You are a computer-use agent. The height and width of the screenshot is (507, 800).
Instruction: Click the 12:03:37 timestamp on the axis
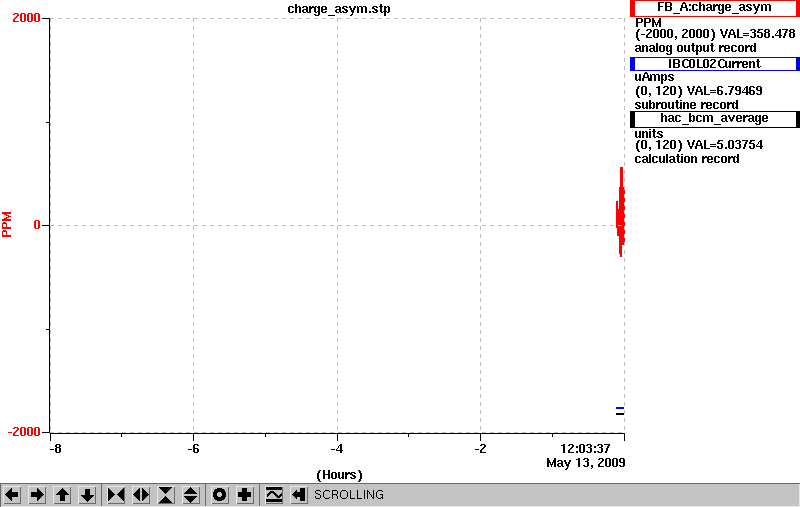[x=585, y=449]
